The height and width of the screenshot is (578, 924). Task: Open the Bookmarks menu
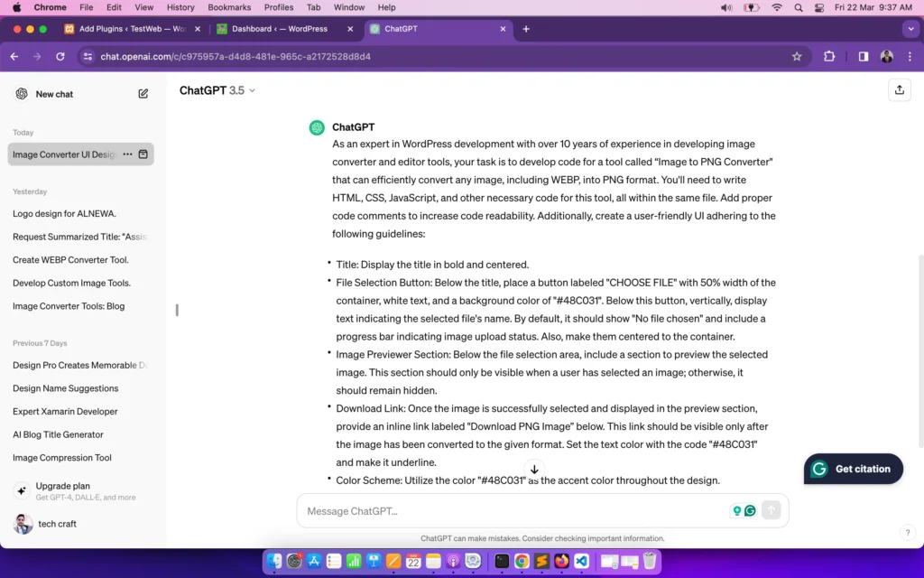click(229, 7)
